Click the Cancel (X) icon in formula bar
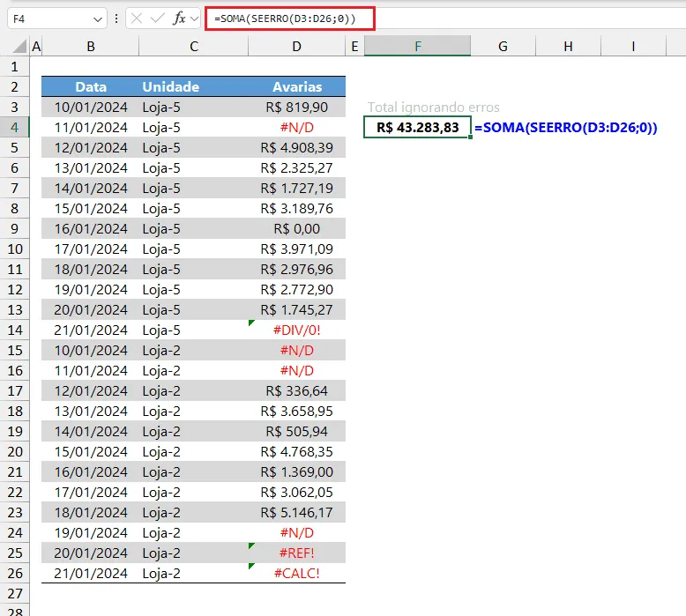The height and width of the screenshot is (616, 686). 137,19
